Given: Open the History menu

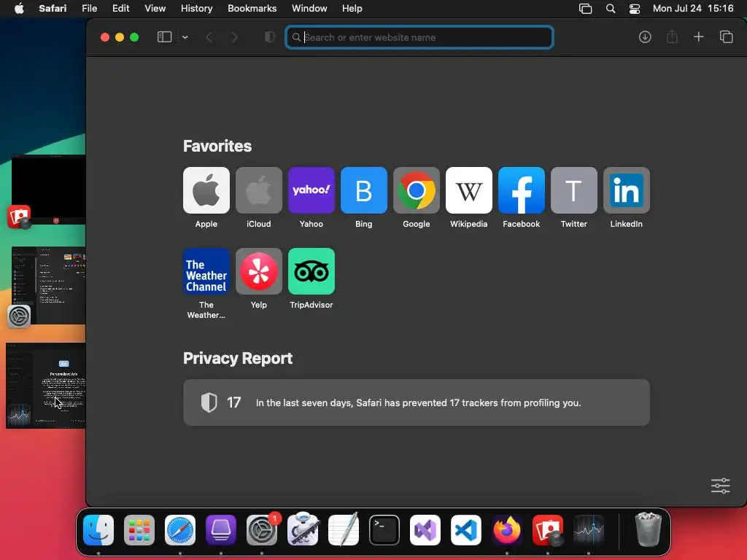Looking at the screenshot, I should [196, 9].
